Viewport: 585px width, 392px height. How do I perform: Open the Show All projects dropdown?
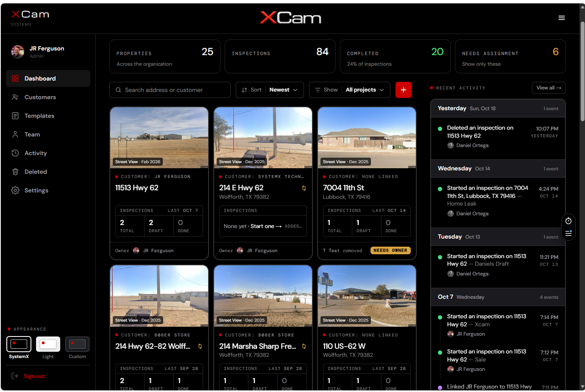pos(350,90)
